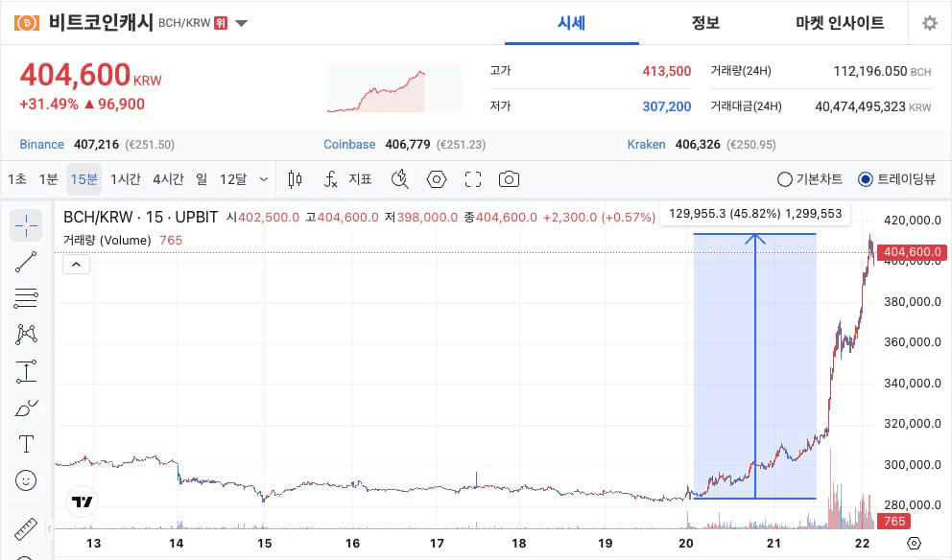952x560 pixels.
Task: Take a chart snapshot with camera icon
Action: [509, 179]
